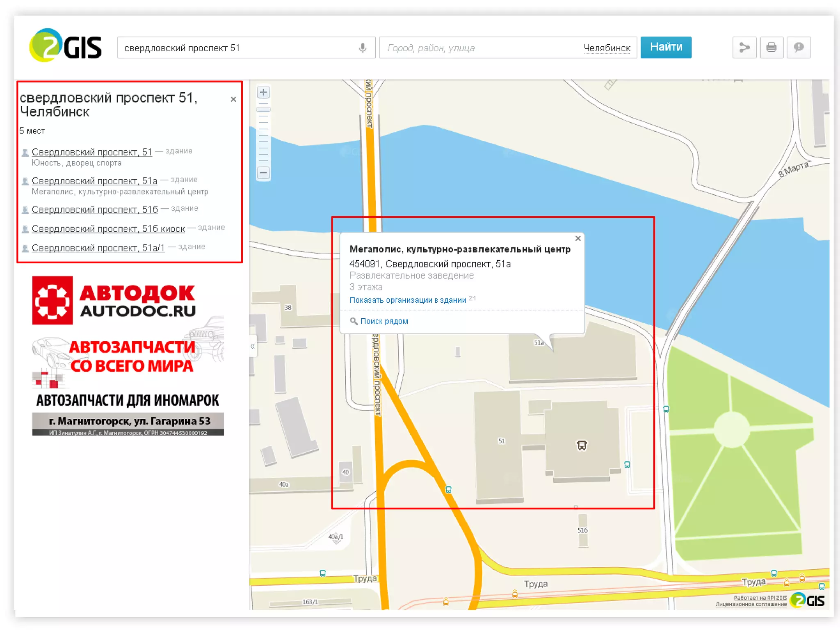Image resolution: width=840 pixels, height=630 pixels.
Task: Click the print map icon
Action: tap(771, 48)
